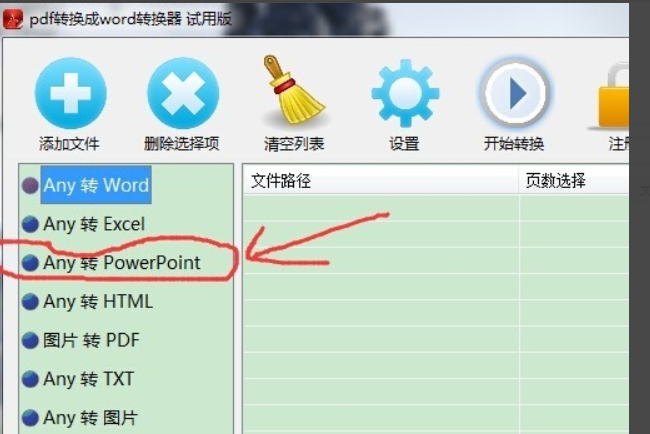This screenshot has height=434, width=650.
Task: Select the Any 转 Word mode
Action: (96, 185)
